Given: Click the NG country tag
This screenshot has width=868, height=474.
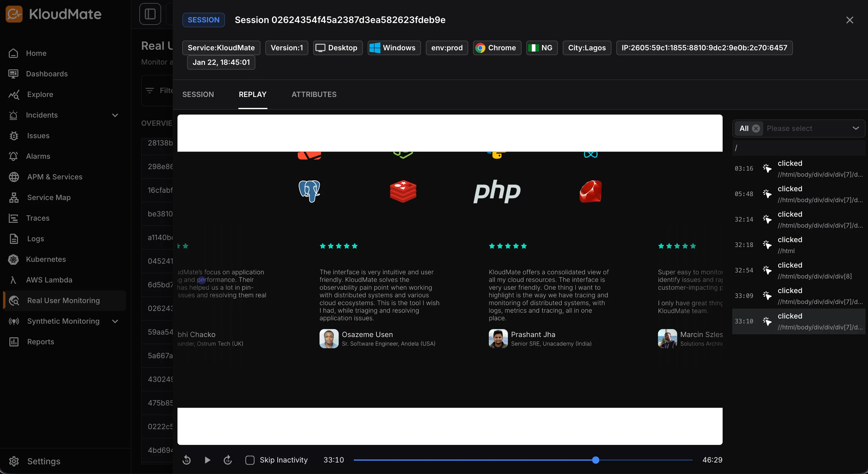Looking at the screenshot, I should pyautogui.click(x=542, y=48).
